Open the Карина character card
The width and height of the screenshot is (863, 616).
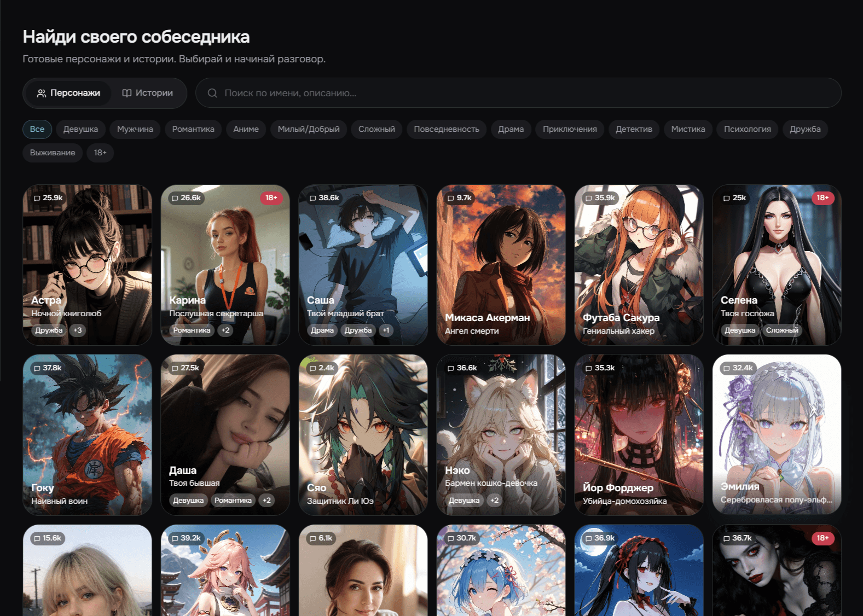[x=225, y=265]
